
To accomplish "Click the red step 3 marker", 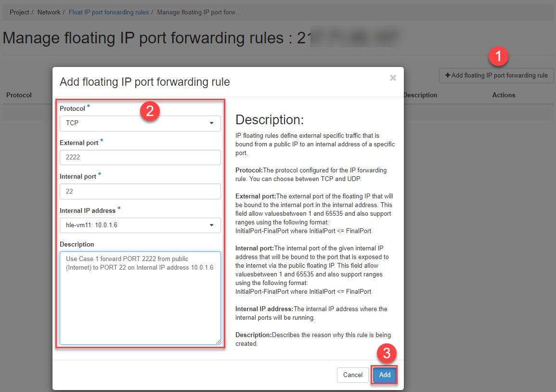I will (387, 354).
